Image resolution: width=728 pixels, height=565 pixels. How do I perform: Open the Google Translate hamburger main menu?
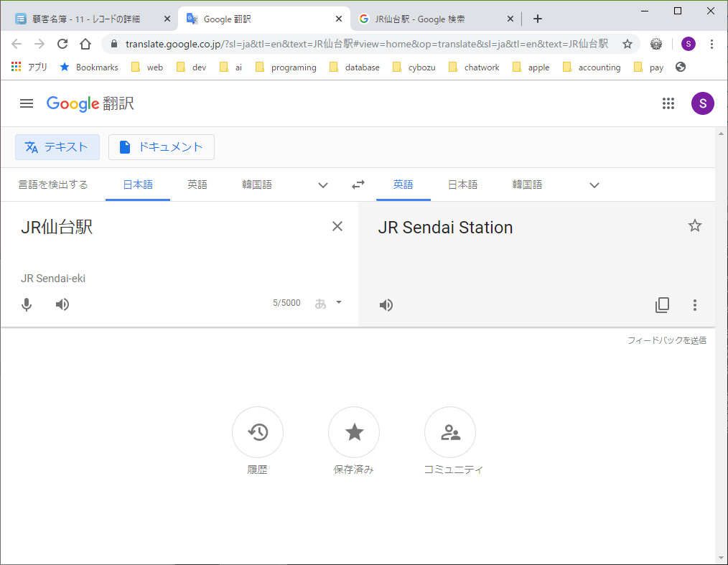pyautogui.click(x=27, y=103)
